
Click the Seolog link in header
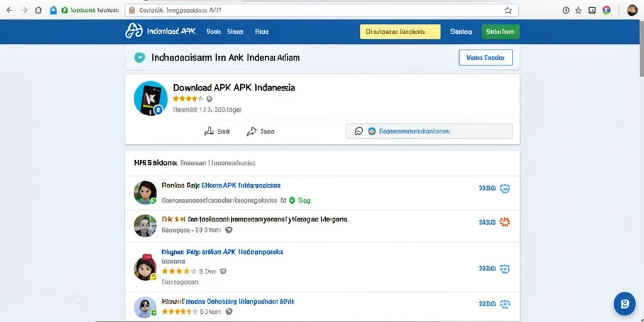point(461,31)
